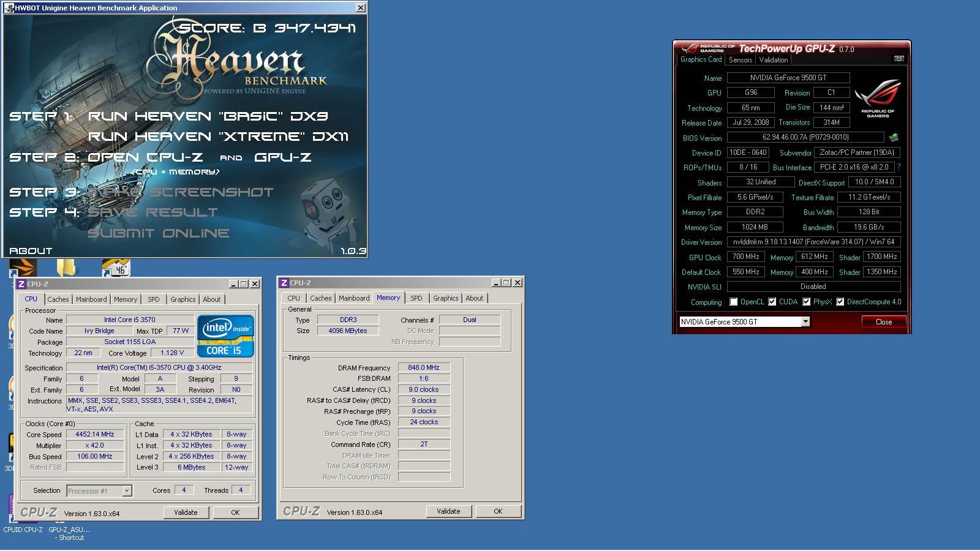
Task: Click the BIOS Version field in GPU-Z
Action: (x=805, y=138)
